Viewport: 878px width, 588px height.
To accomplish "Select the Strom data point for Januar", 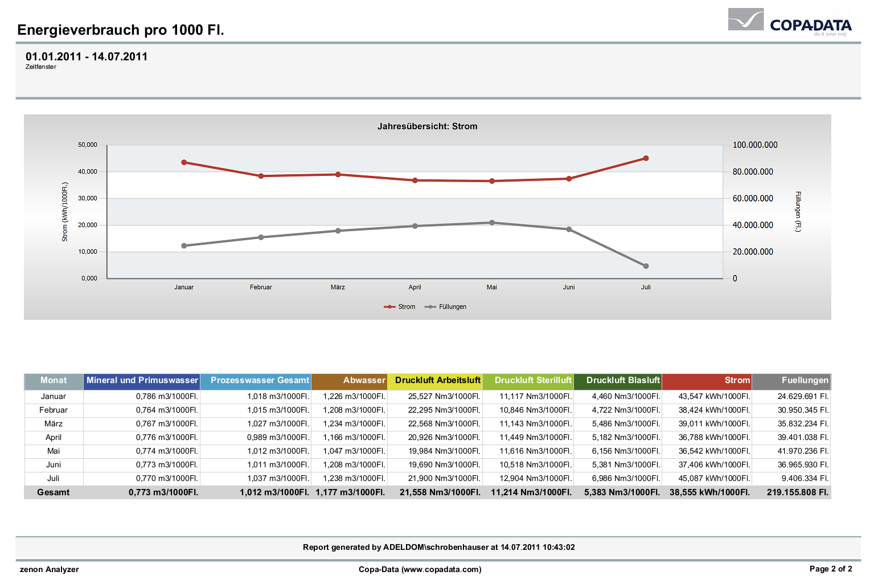I will pyautogui.click(x=184, y=162).
